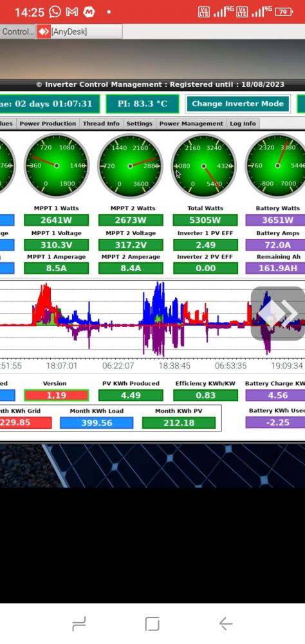Click the Inverter 2 PV EFF value 0.00
This screenshot has width=305, height=644.
point(205,268)
